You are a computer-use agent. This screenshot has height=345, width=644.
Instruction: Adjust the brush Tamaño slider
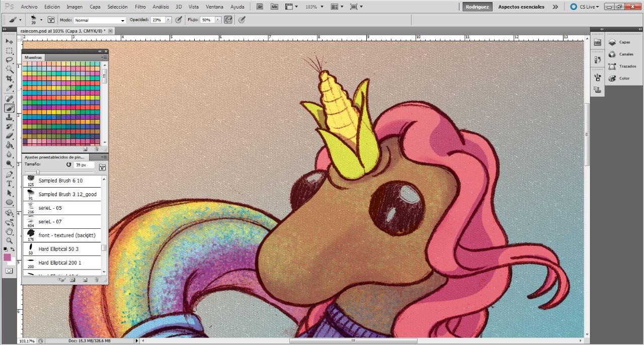tap(38, 172)
